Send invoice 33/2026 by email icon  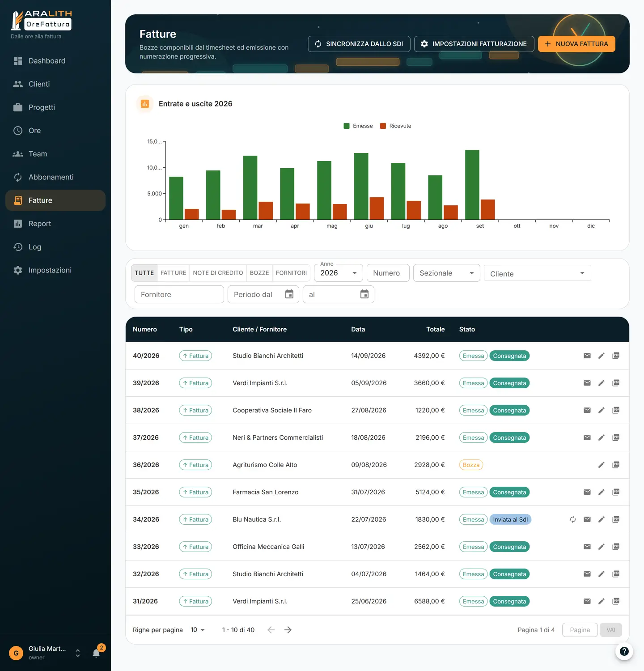click(587, 547)
